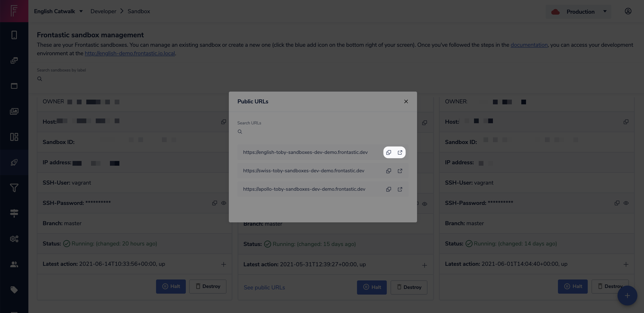This screenshot has width=644, height=313.
Task: Open the users icon in sidebar
Action: (x=14, y=264)
